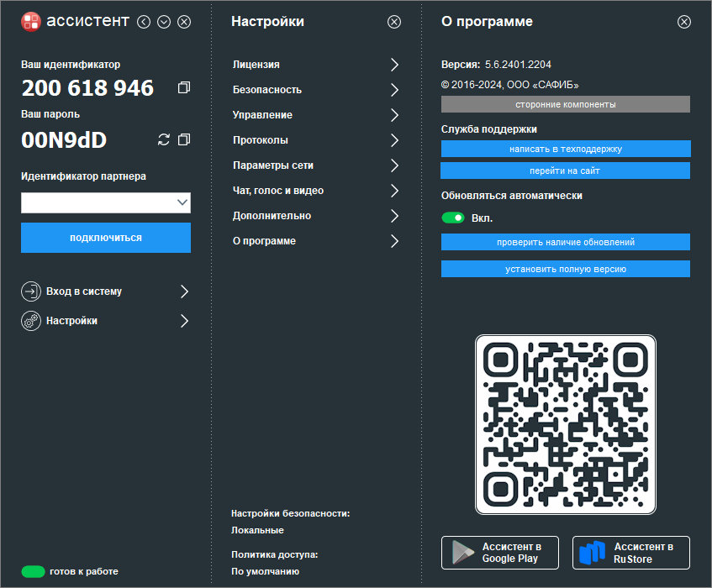
Task: Click готов к работе status text
Action: (x=84, y=572)
